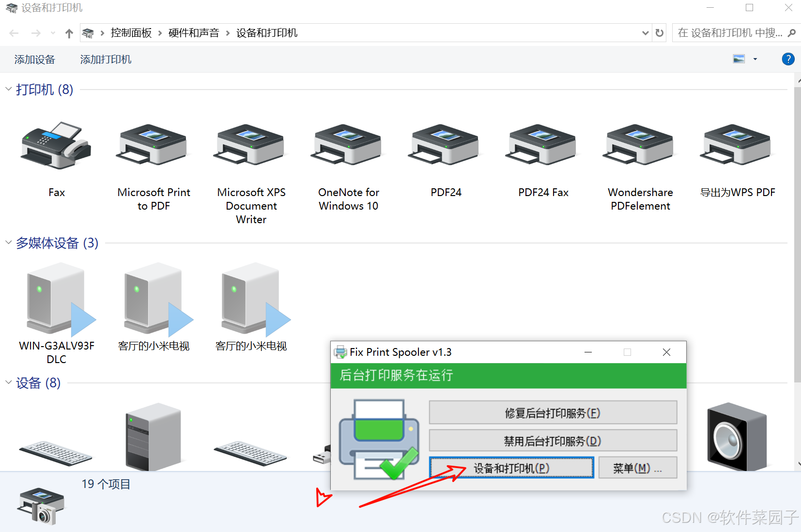This screenshot has width=801, height=532.
Task: Click the 设备和打印机 breadcrumb
Action: coord(267,33)
